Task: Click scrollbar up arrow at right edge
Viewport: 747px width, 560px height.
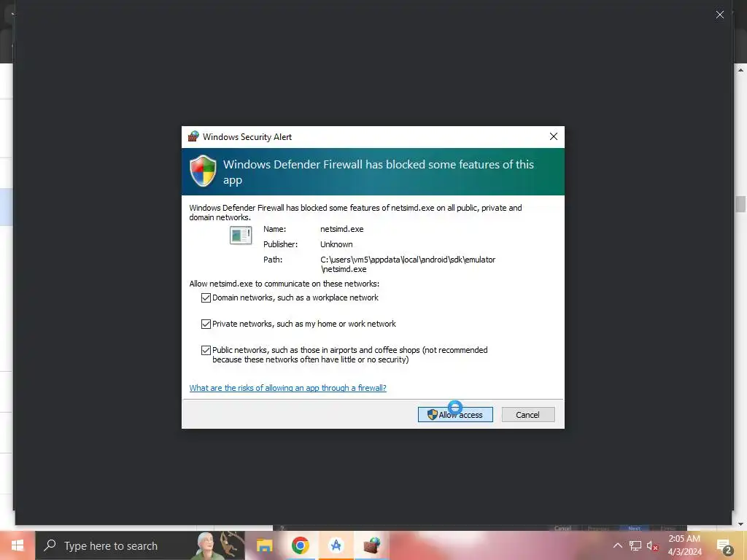Action: (x=740, y=70)
